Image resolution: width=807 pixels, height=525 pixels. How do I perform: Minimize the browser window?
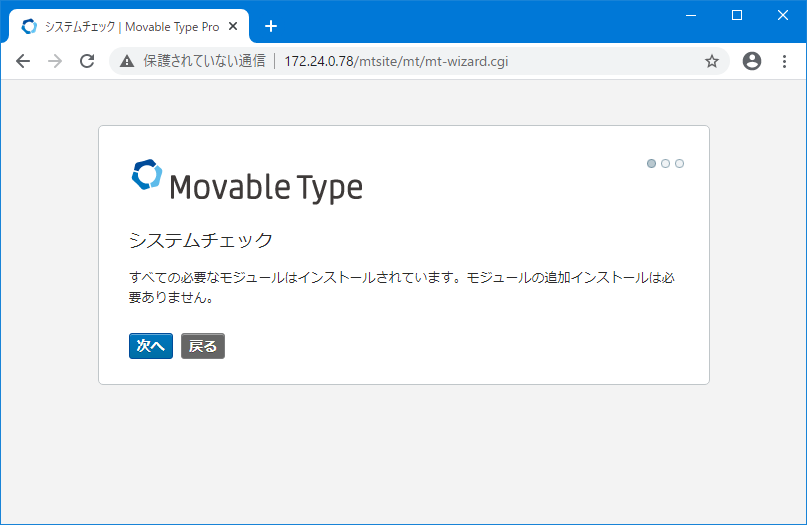(691, 15)
